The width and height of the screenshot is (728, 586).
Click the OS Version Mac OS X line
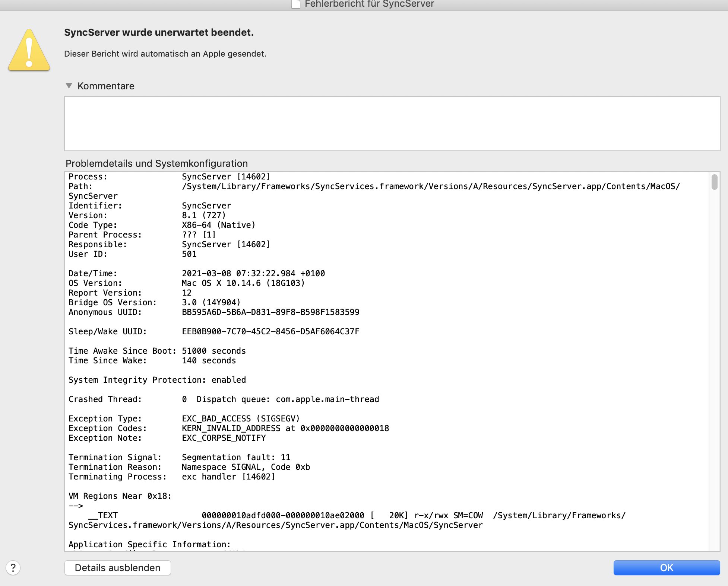243,283
